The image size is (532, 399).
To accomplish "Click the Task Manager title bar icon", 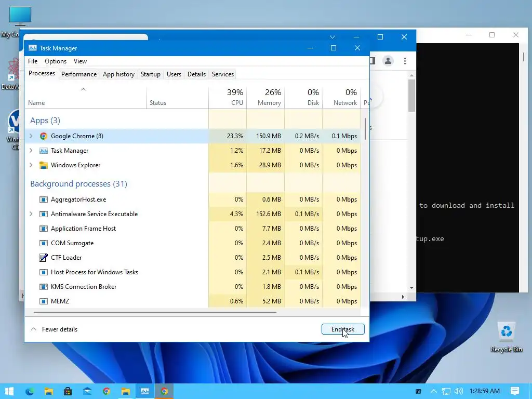I will (x=33, y=48).
